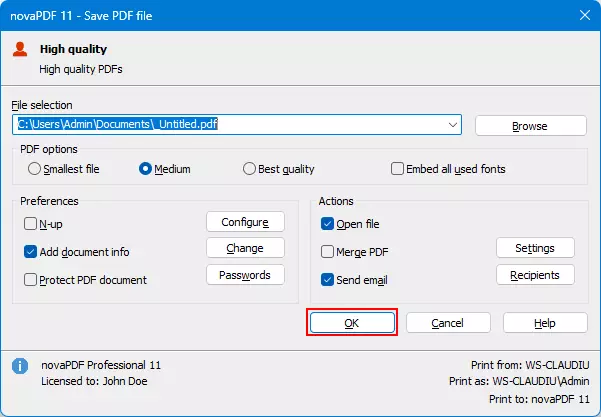Close the Save PDF file dialog
Screen dimensions: 601x417
coord(583,14)
